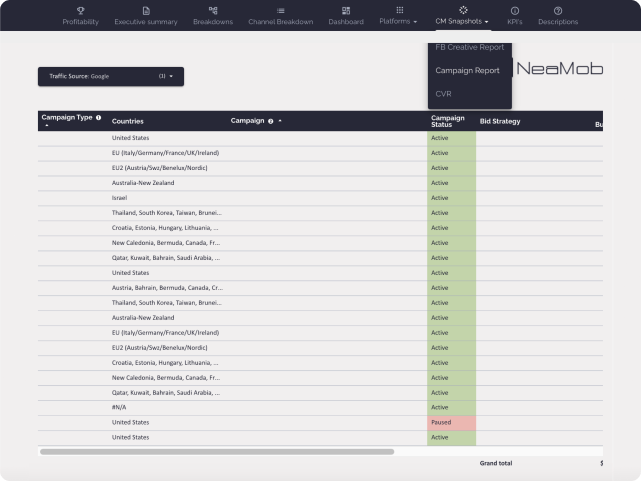This screenshot has width=641, height=481.
Task: Expand the Platforms dropdown label
Action: [x=398, y=21]
